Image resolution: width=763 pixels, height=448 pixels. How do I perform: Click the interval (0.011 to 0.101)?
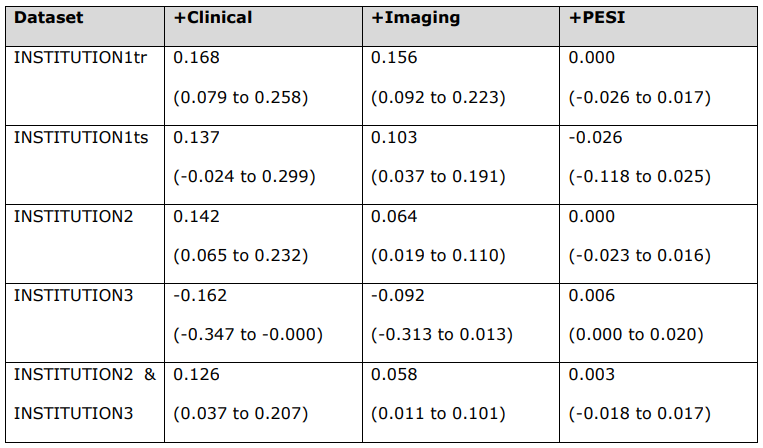(438, 414)
